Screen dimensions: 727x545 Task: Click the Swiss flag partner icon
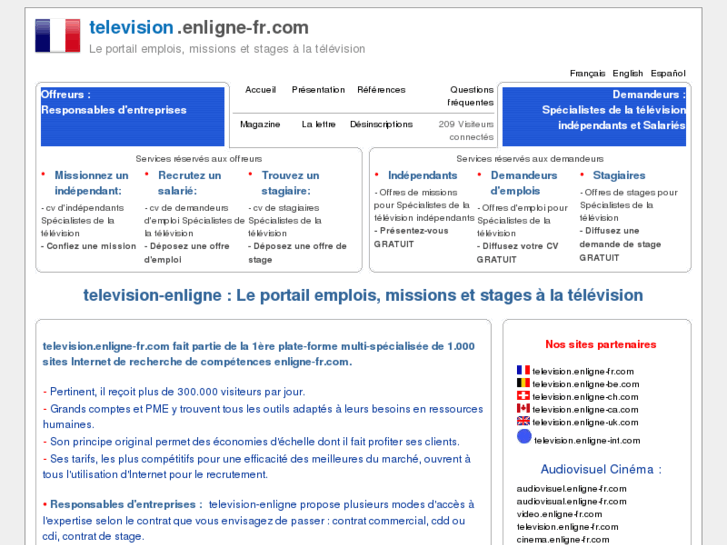point(523,396)
